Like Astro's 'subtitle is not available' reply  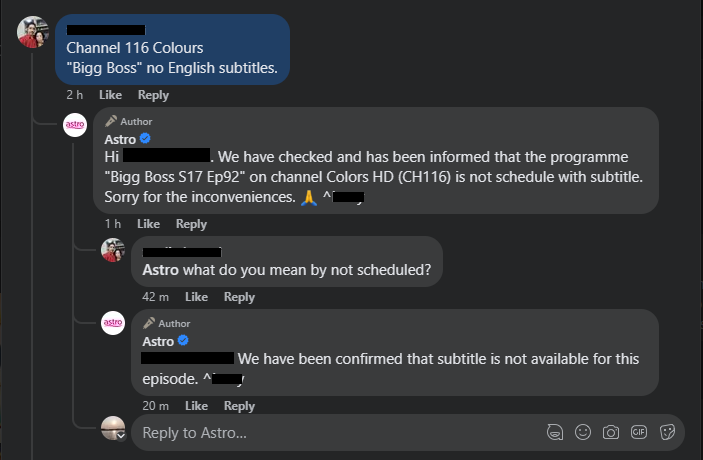[x=196, y=406]
